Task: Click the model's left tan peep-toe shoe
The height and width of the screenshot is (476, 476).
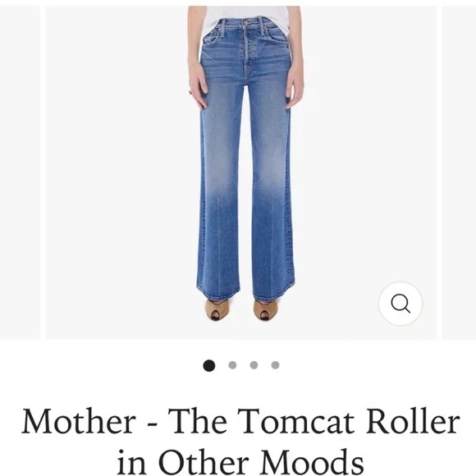Action: tap(216, 309)
